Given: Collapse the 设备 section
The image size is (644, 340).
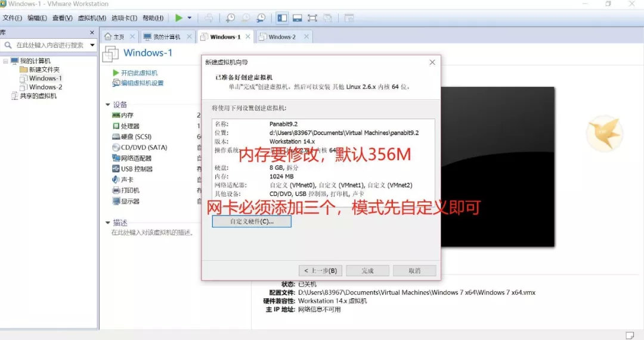Looking at the screenshot, I should point(107,105).
